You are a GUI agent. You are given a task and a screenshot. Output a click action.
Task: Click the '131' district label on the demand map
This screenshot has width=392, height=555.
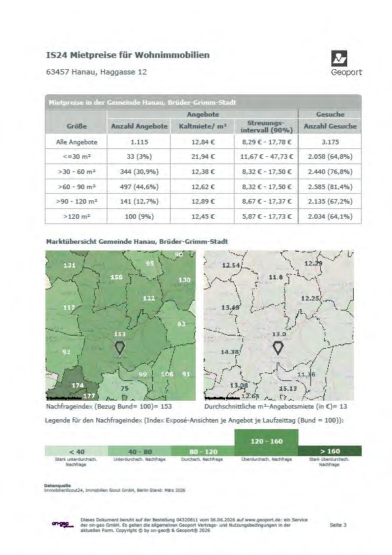(x=69, y=265)
